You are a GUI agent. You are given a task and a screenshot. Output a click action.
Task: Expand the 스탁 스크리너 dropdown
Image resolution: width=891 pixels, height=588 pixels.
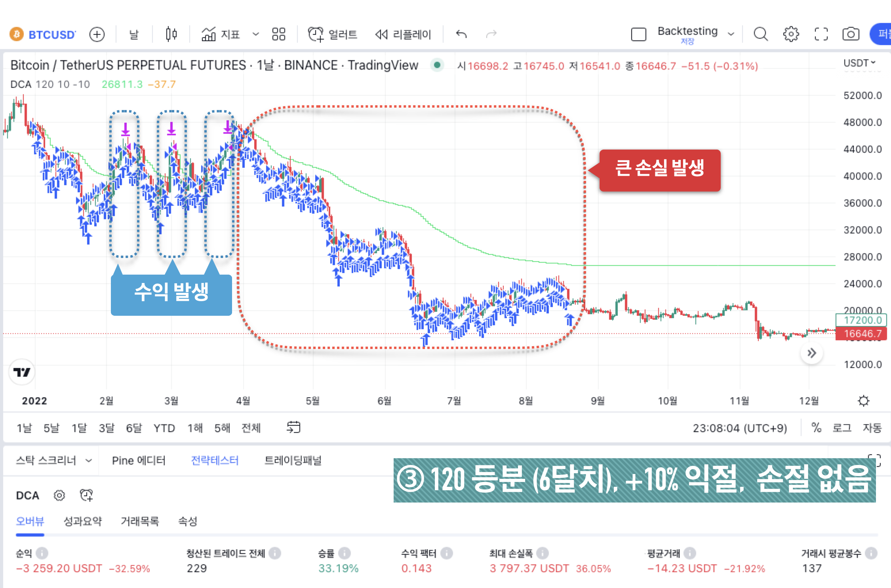[x=88, y=460]
